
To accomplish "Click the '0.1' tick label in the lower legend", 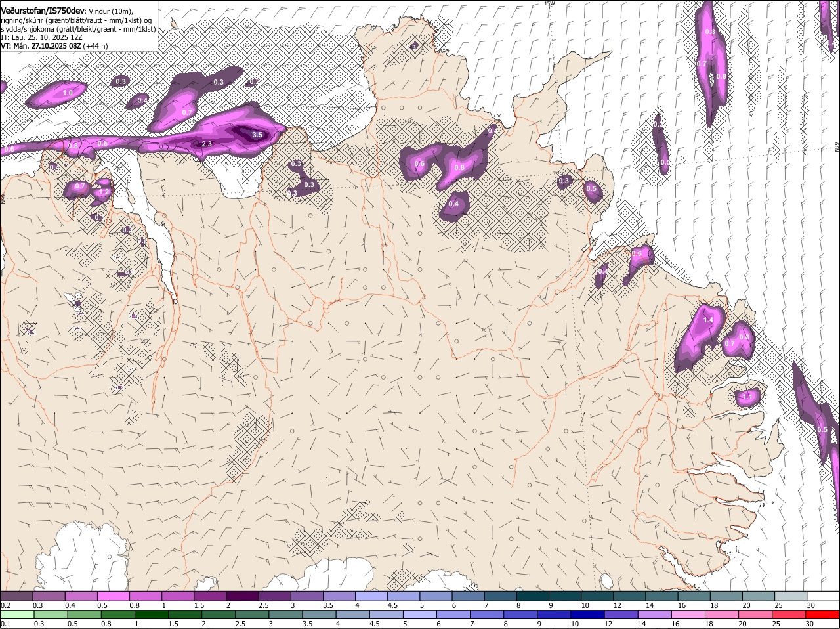I will pos(6,624).
